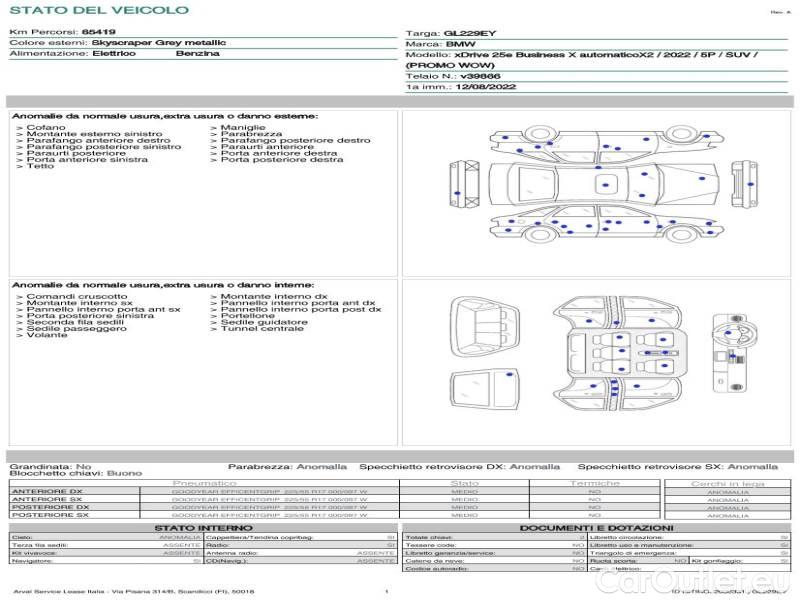Image resolution: width=800 pixels, height=600 pixels.
Task: Click the 'STATO DEL VEICOLO' page title
Action: 98,11
